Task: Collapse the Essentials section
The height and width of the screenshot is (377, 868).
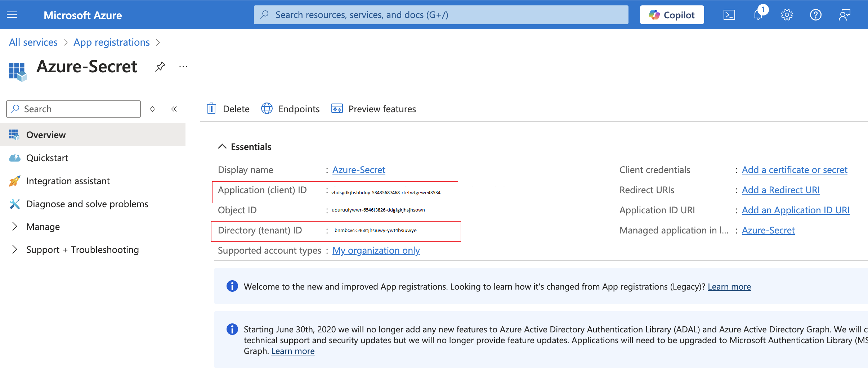Action: click(x=222, y=146)
